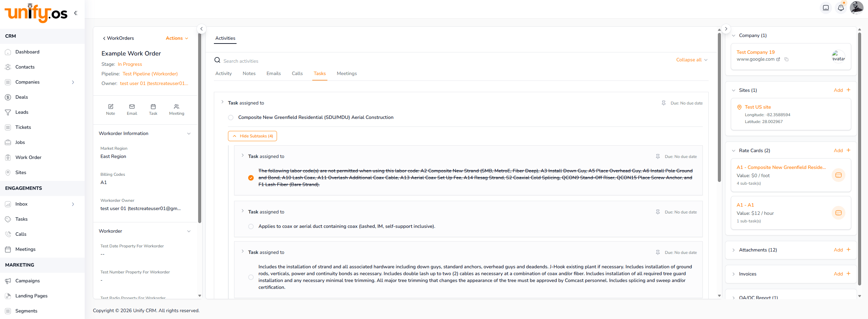The image size is (868, 319).
Task: Mark the coax or aerial duct subtask complete
Action: 251,226
